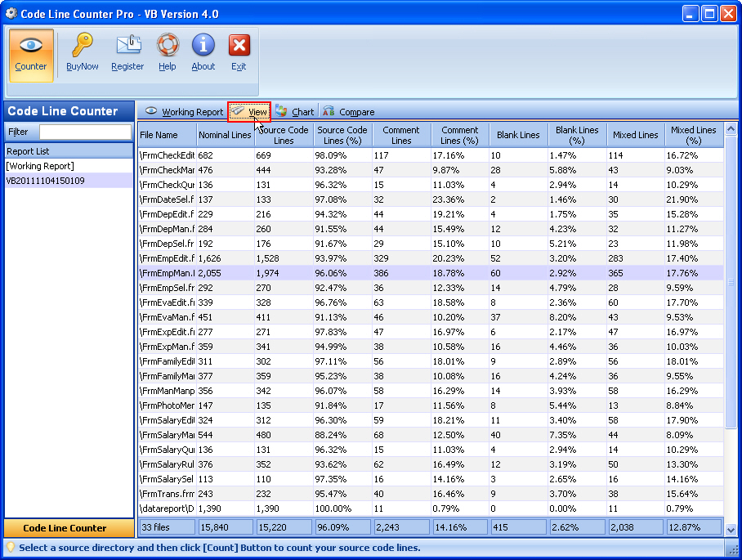Sort by Source Code Lines (%) header
The width and height of the screenshot is (742, 560).
342,135
